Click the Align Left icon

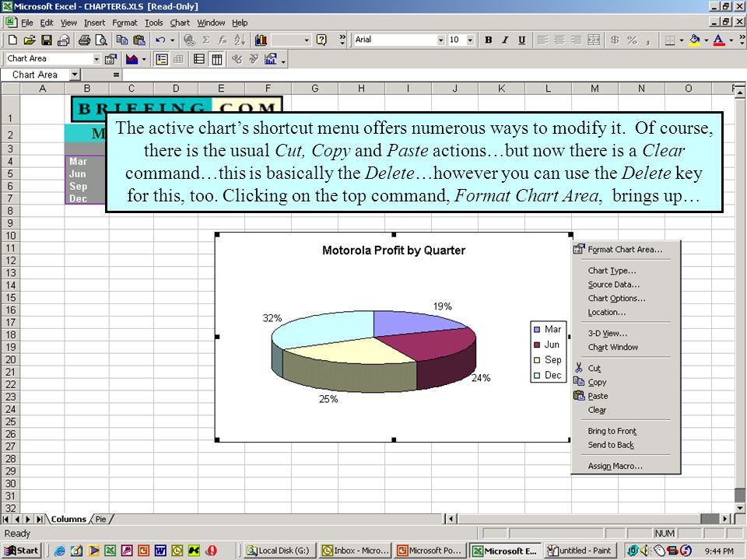click(542, 40)
